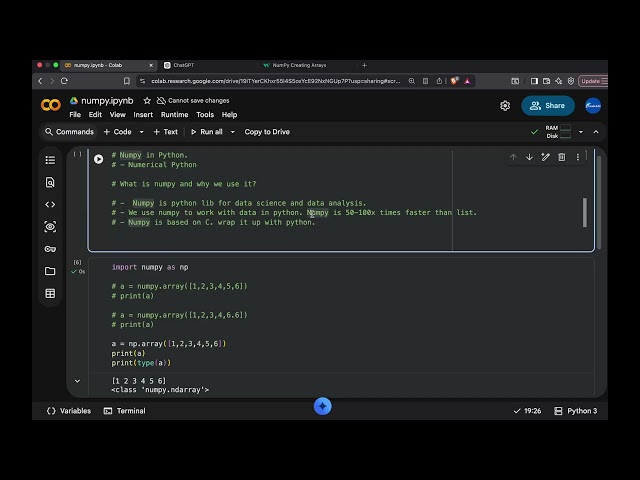Click the Cannot save changes notice
Image resolution: width=640 pixels, height=480 pixels.
(x=193, y=100)
